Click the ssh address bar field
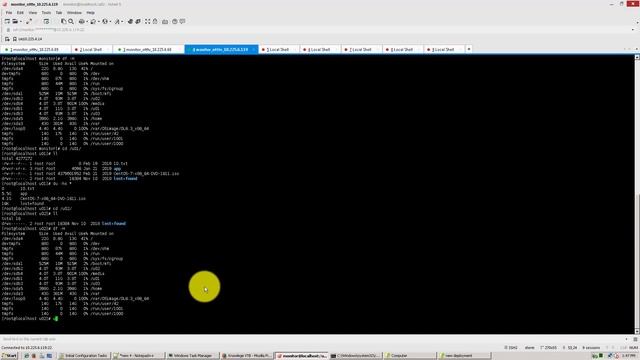 coord(318,30)
